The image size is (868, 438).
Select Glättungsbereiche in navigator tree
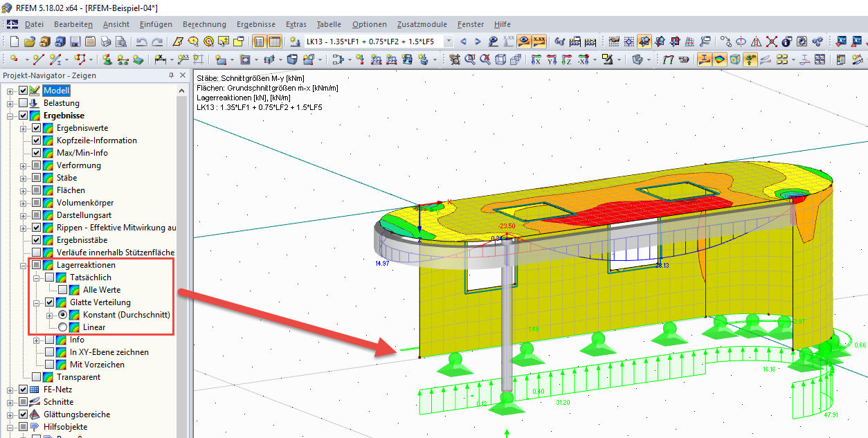point(76,414)
